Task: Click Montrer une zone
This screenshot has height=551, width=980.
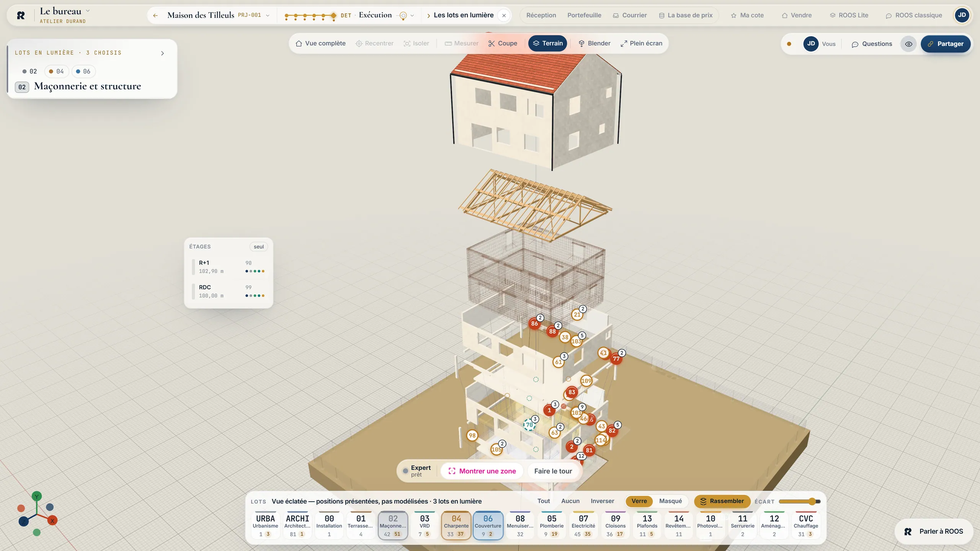Action: coord(482,471)
